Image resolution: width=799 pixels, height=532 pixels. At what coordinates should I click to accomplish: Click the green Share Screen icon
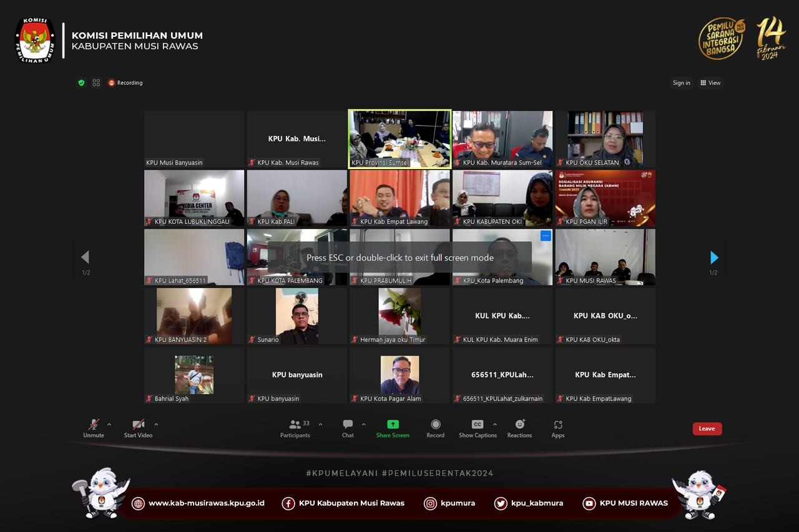coord(393,425)
